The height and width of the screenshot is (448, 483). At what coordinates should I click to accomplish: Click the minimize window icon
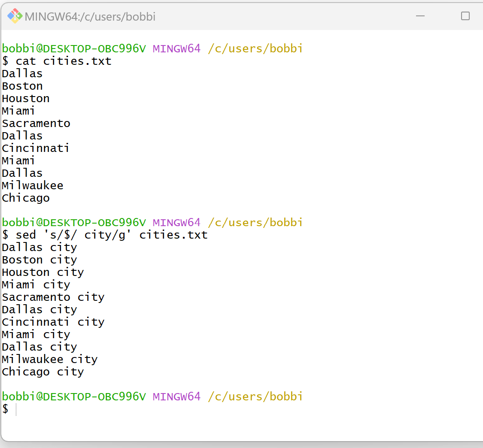(420, 16)
